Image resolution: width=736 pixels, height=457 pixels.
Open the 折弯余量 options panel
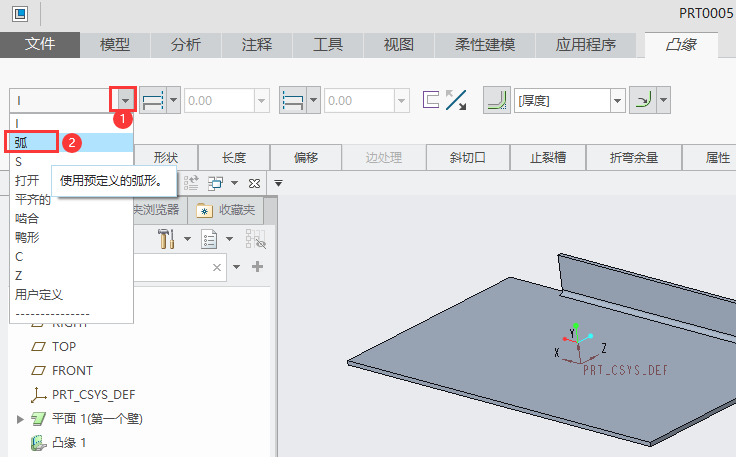(634, 158)
